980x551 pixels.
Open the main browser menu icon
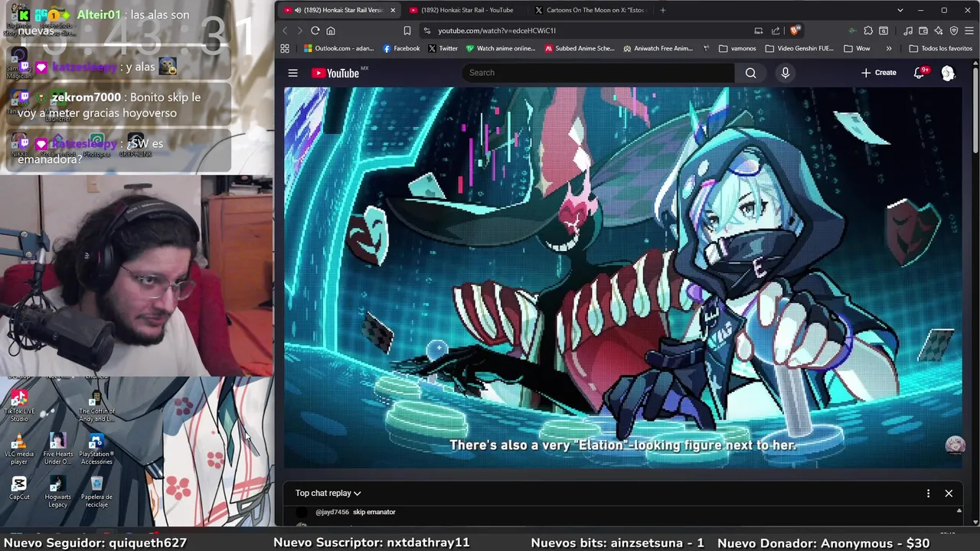click(x=969, y=31)
